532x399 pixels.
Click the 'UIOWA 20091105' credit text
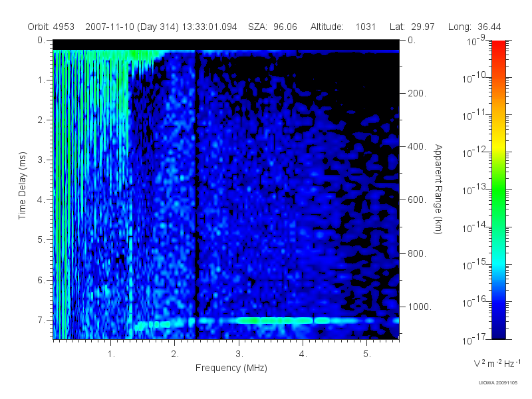point(497,383)
